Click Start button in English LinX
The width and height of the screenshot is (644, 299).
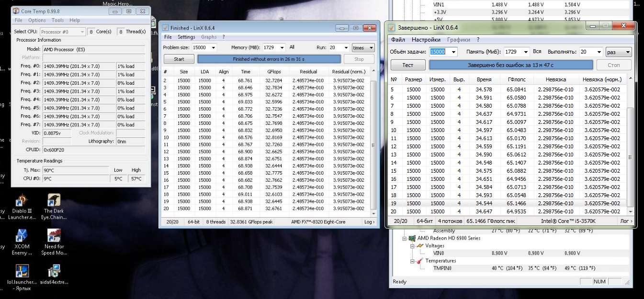(179, 59)
